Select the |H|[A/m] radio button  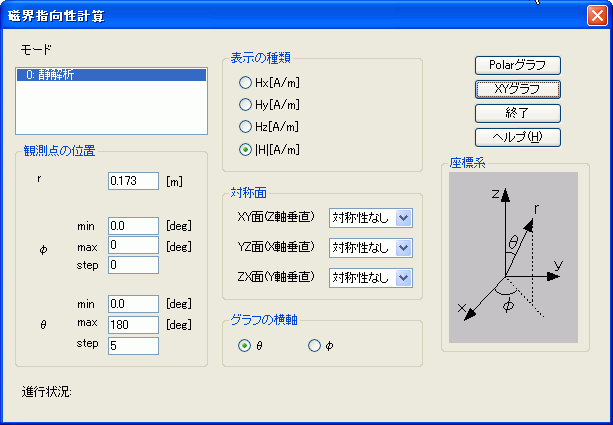click(245, 150)
